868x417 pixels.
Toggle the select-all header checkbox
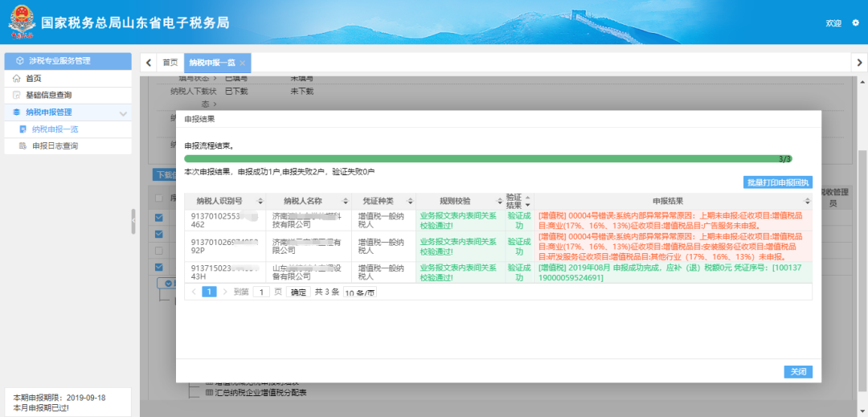point(159,198)
